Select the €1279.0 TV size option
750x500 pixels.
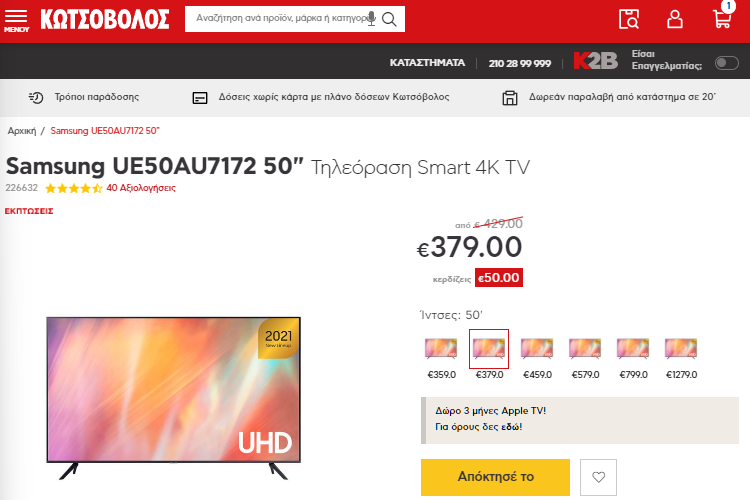[681, 356]
